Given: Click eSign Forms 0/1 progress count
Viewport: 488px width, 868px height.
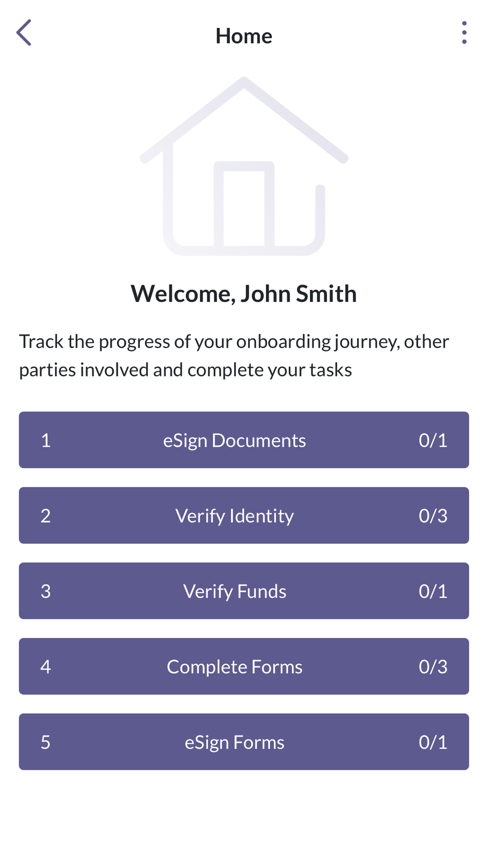Looking at the screenshot, I should tap(433, 742).
